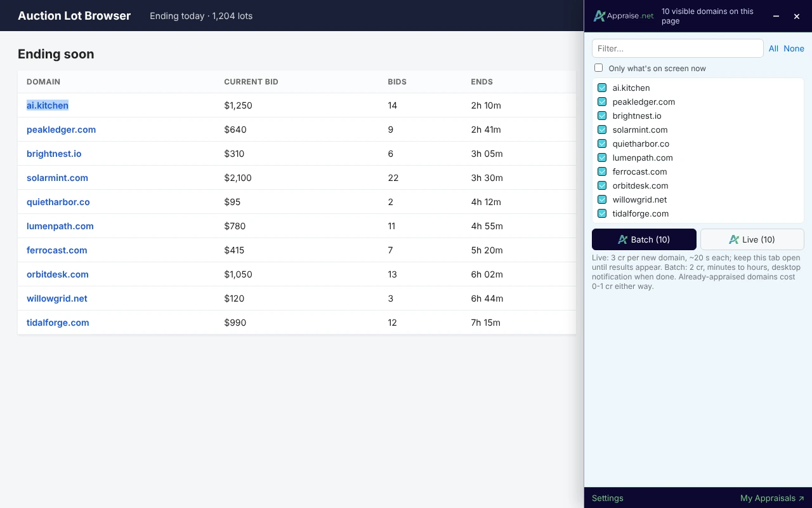Screen dimensions: 812x508
Task: Click the 7h 15m end time
Action: point(485,323)
